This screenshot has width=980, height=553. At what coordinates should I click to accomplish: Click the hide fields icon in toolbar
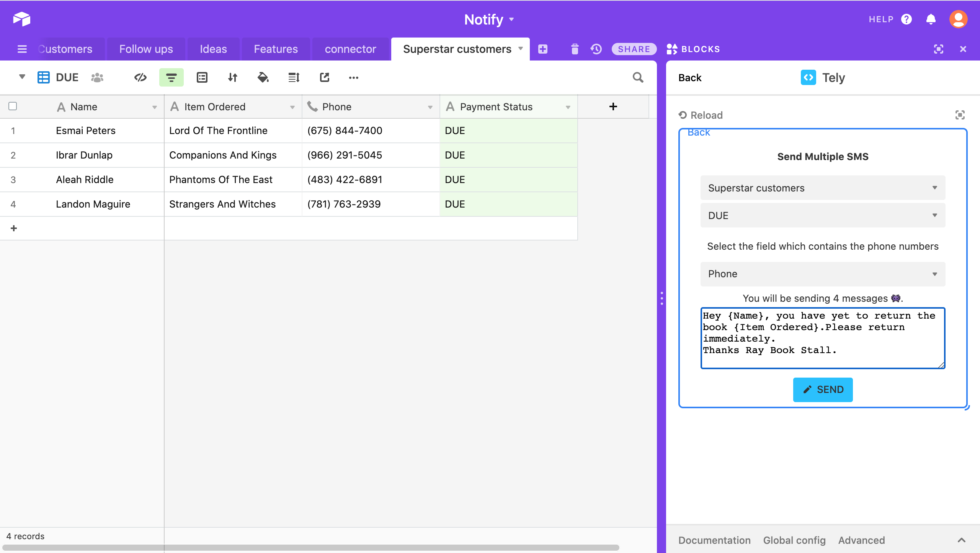click(x=140, y=77)
